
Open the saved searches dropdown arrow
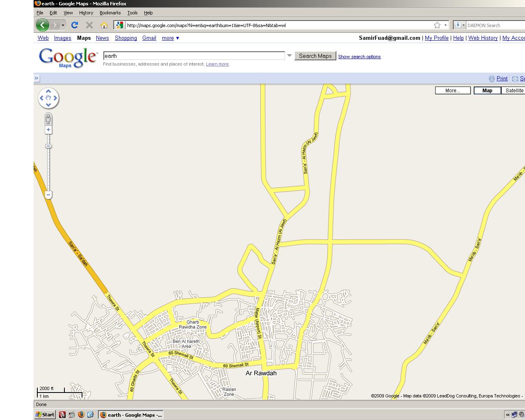(x=289, y=56)
